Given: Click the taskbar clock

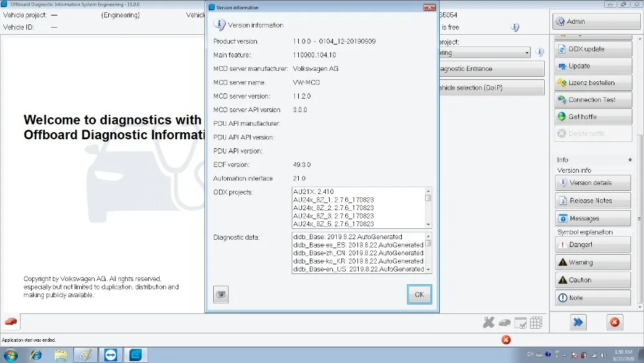Looking at the screenshot, I should pos(623,355).
